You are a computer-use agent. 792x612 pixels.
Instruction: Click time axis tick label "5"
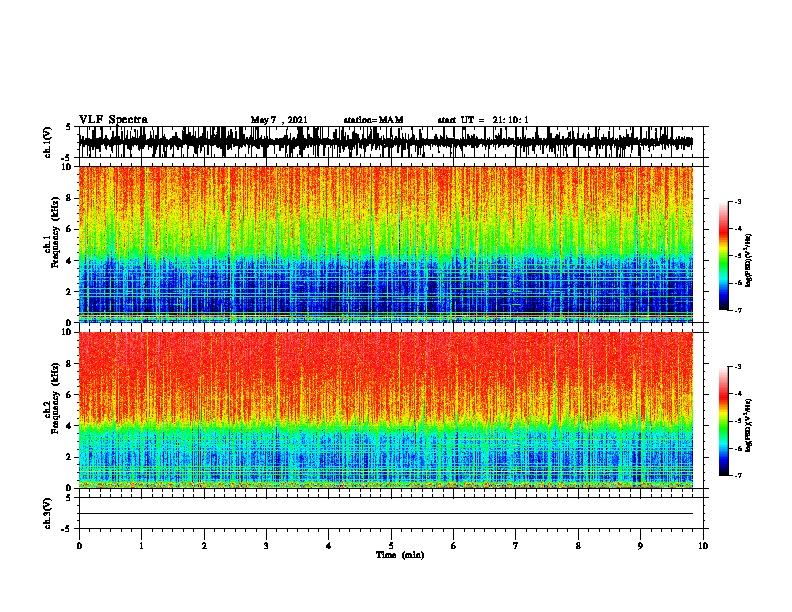point(391,546)
